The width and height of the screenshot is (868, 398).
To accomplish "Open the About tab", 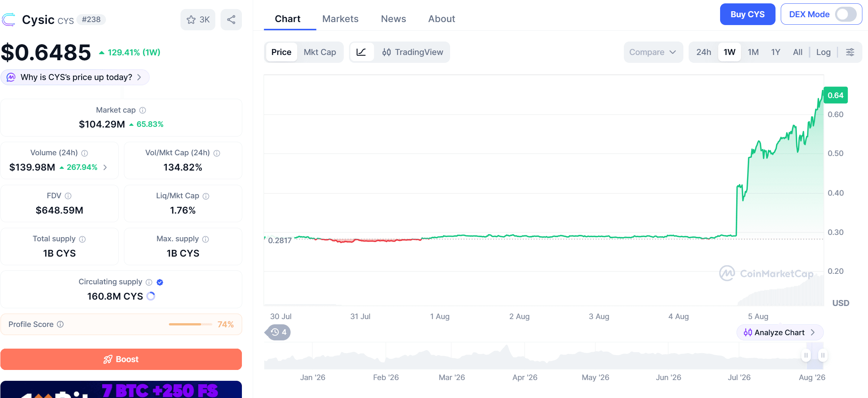I will click(442, 19).
